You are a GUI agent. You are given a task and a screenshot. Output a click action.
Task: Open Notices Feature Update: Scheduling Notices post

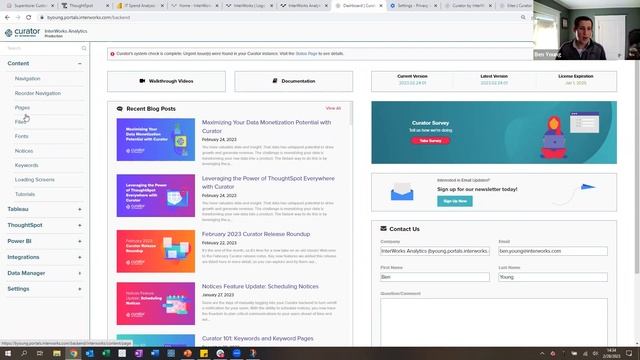coord(260,286)
